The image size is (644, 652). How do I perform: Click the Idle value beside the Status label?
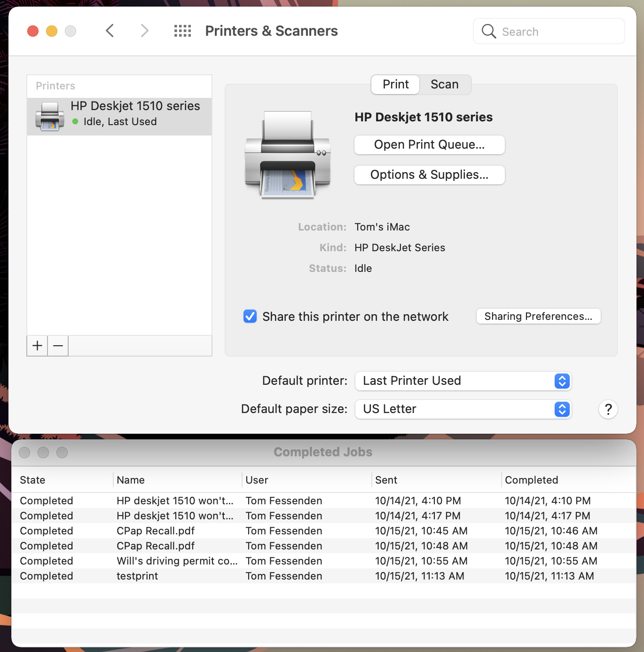pos(363,269)
